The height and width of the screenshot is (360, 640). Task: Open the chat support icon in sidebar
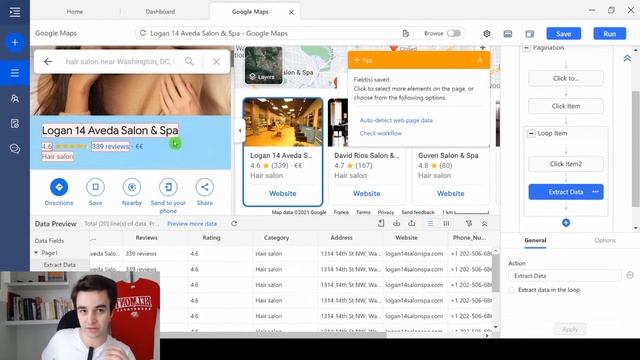pos(15,149)
